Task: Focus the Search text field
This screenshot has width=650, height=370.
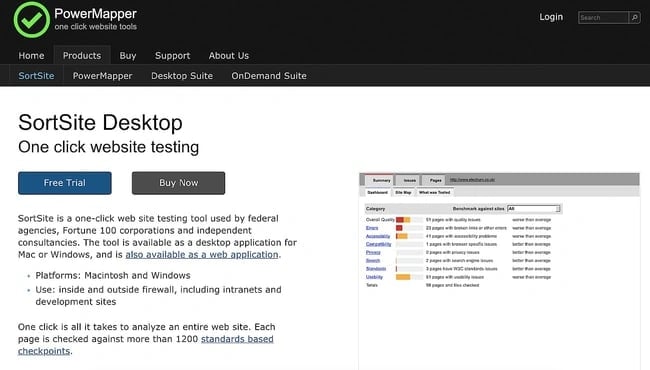Action: tap(603, 17)
